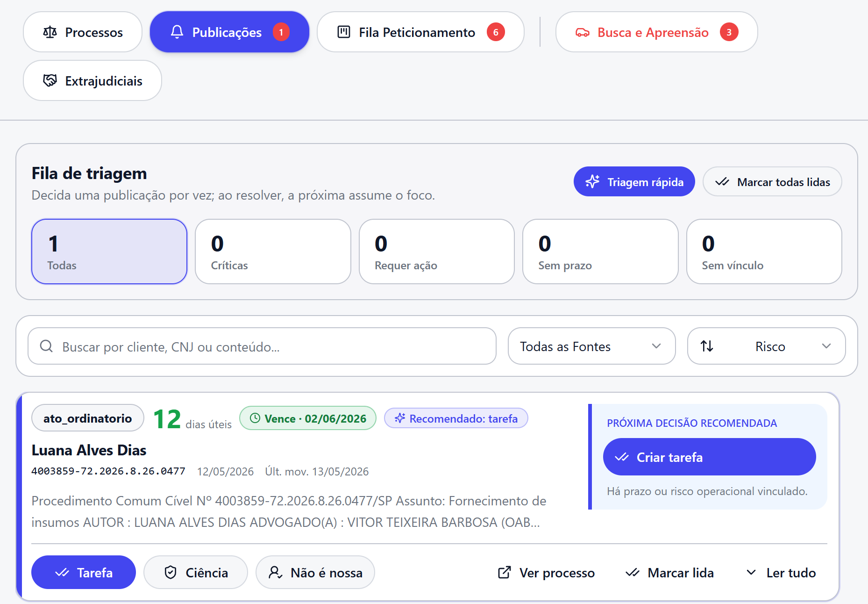Click the Vence 02/06/2026 badge
The width and height of the screenshot is (868, 604).
[x=308, y=418]
